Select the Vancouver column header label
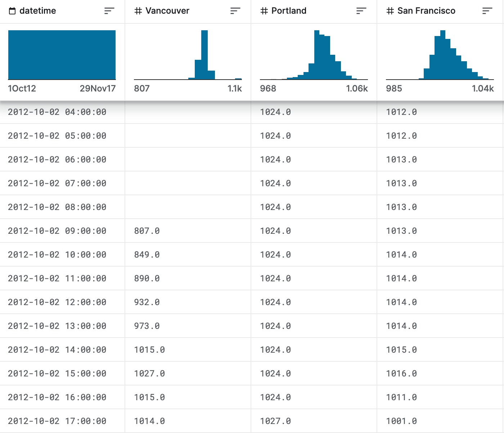This screenshot has height=433, width=504. tap(167, 11)
